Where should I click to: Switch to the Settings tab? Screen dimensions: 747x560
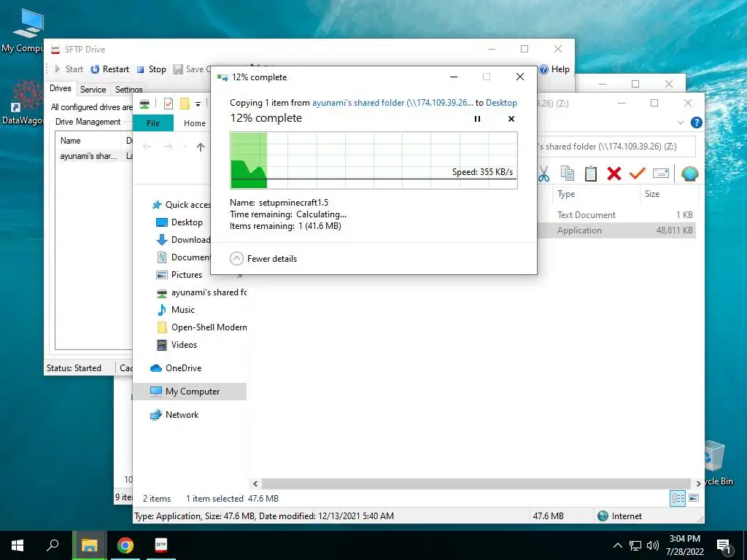click(x=128, y=90)
